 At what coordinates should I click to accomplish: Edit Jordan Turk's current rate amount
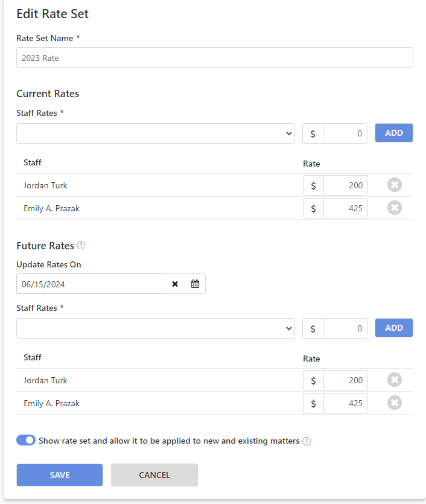(345, 185)
